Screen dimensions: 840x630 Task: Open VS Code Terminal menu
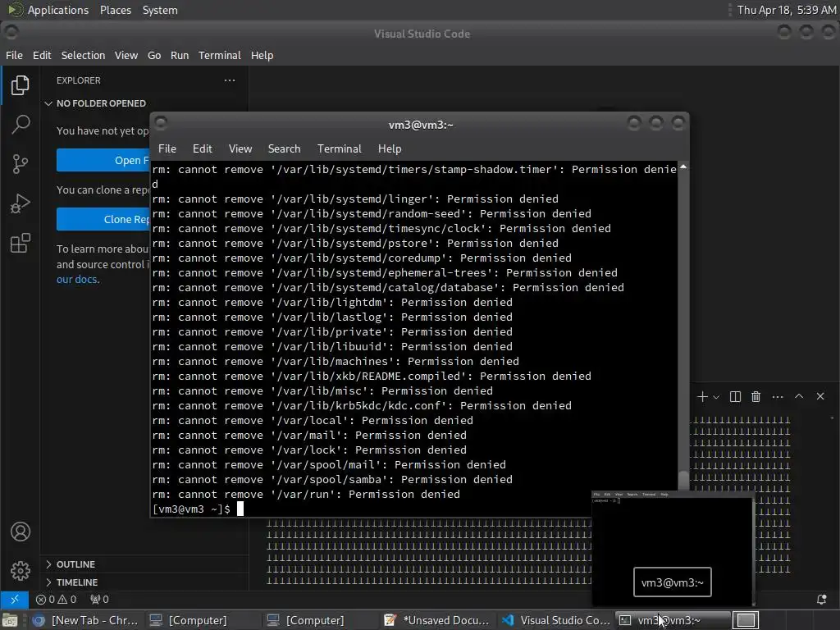[220, 55]
